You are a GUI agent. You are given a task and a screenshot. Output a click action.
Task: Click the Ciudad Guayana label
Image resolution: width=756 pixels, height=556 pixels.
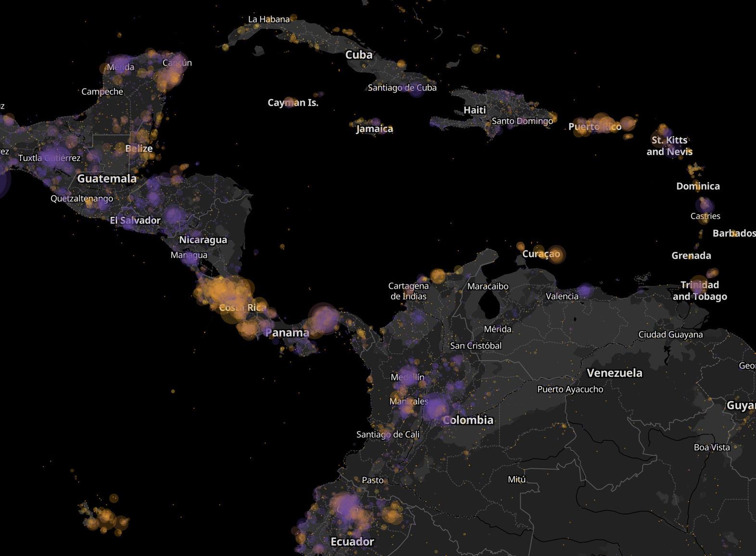(670, 334)
